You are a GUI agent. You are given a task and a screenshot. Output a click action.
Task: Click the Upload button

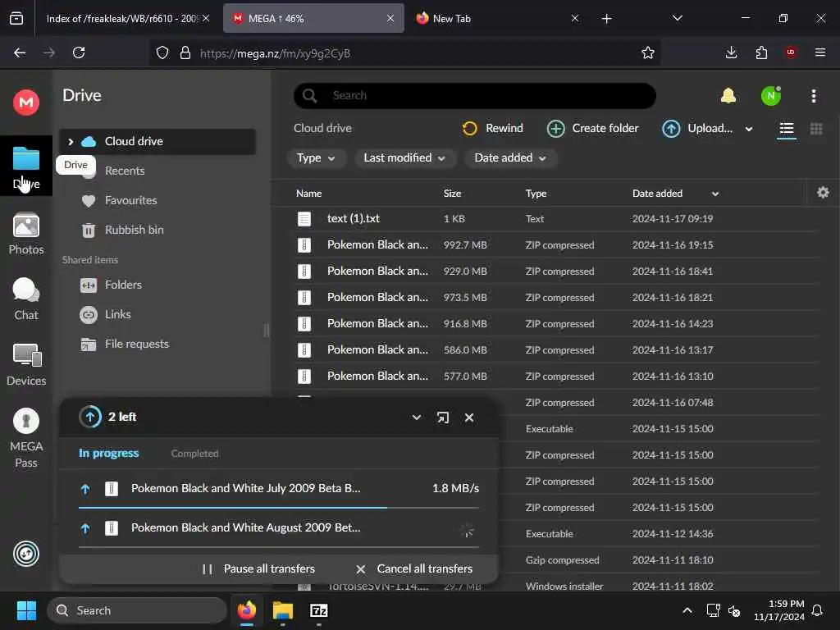coord(697,129)
